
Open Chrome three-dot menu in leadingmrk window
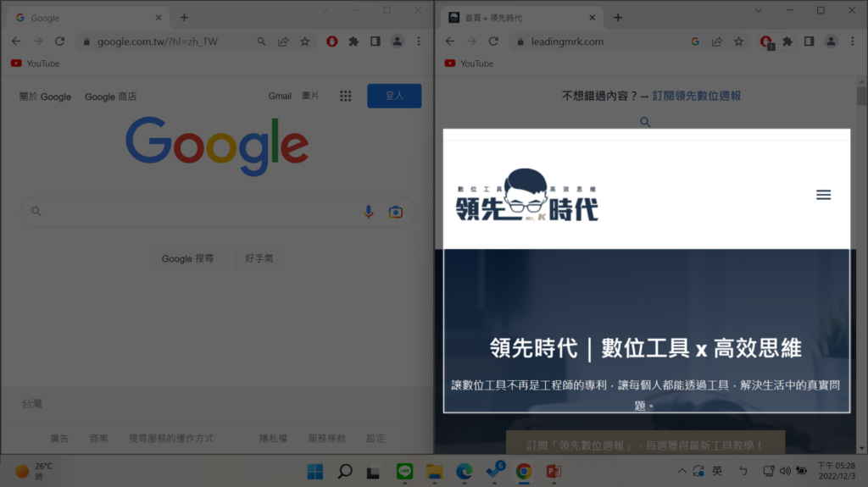point(853,42)
